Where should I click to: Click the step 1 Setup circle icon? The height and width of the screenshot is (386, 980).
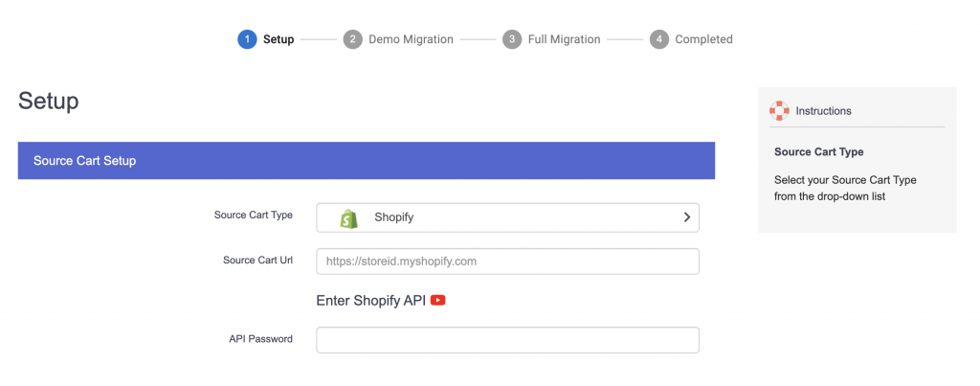pyautogui.click(x=247, y=39)
